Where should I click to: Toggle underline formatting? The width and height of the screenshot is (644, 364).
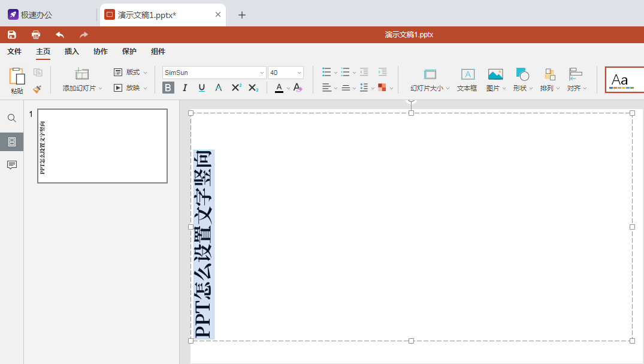pyautogui.click(x=202, y=88)
